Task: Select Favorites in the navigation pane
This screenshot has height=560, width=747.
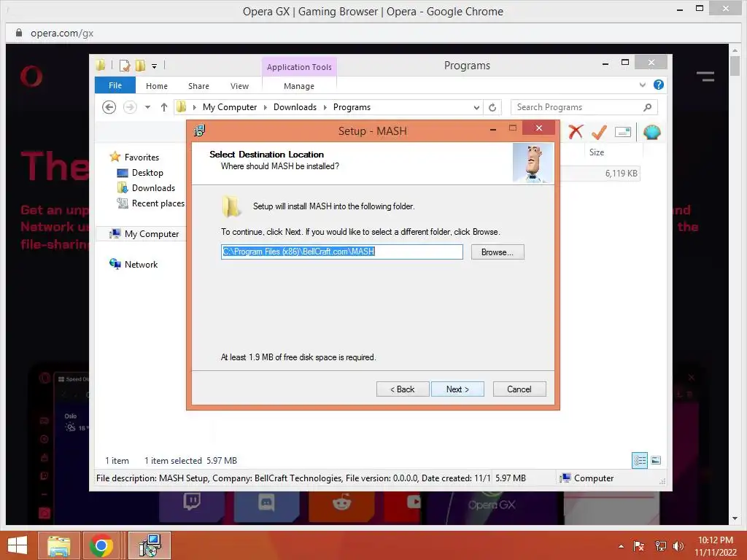Action: pyautogui.click(x=142, y=157)
